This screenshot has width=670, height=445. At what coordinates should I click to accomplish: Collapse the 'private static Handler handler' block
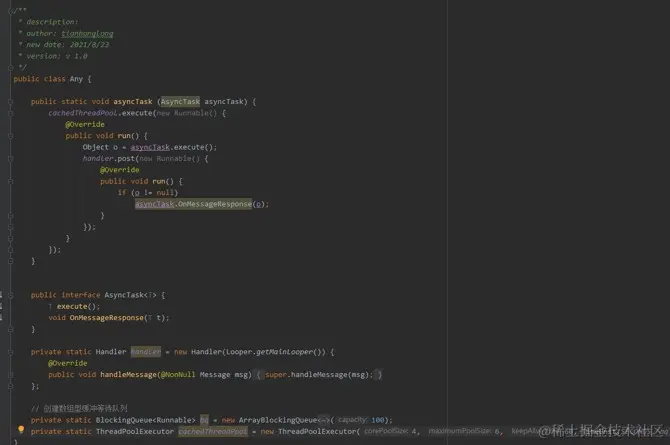pyautogui.click(x=10, y=352)
